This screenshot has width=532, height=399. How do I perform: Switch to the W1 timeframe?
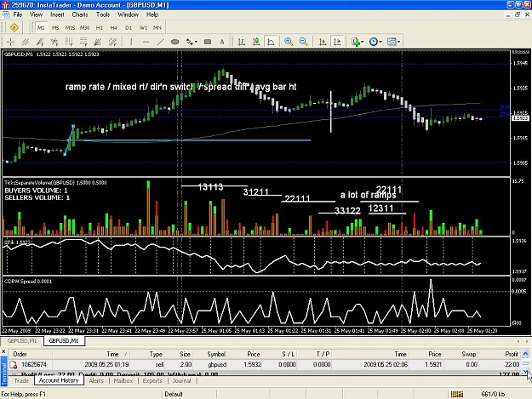pos(143,28)
